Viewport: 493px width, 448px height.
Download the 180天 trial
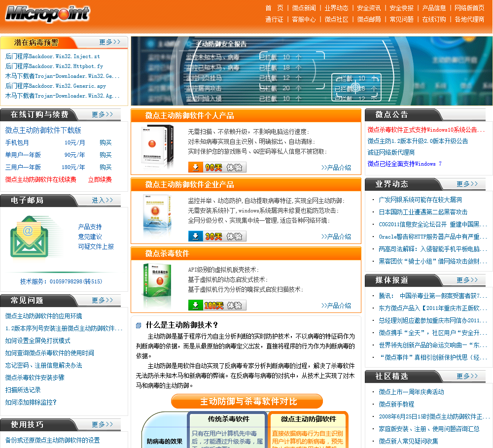pos(217,305)
